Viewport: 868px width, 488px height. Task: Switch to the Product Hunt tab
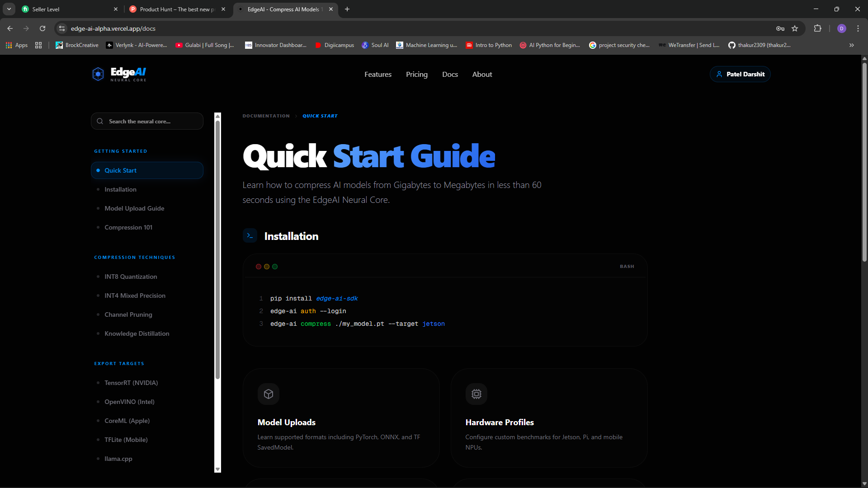(177, 9)
